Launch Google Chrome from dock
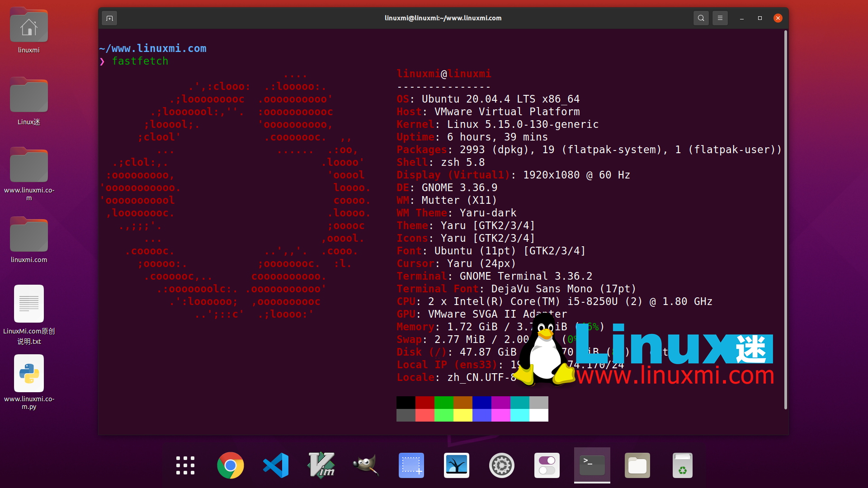868x488 pixels. pyautogui.click(x=231, y=465)
